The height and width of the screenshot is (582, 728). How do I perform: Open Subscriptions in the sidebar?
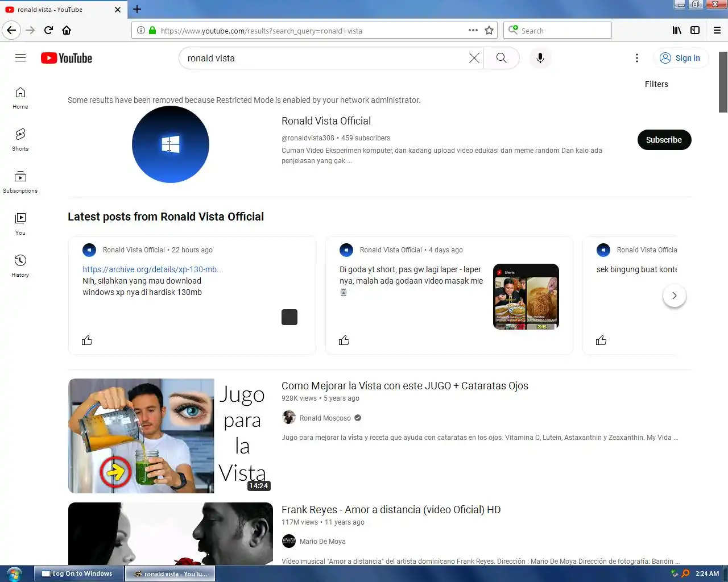pos(20,182)
